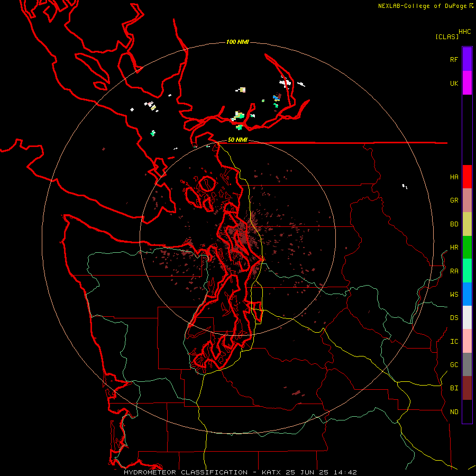The width and height of the screenshot is (476, 476).
Task: Click the 'HHC' product label
Action: click(x=465, y=32)
